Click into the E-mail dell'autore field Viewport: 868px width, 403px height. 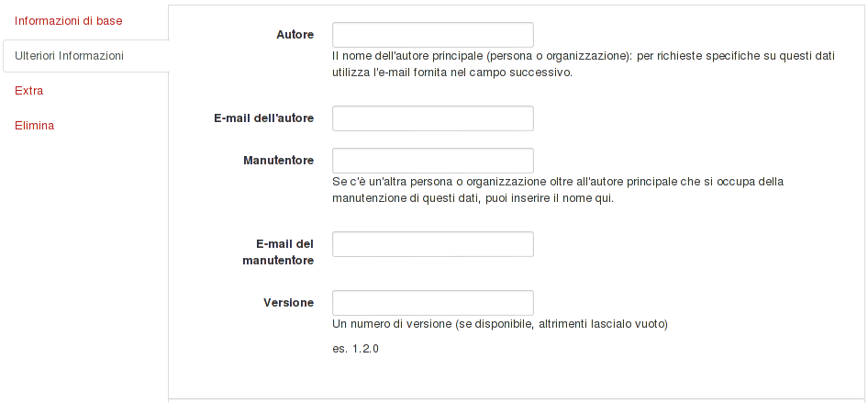[x=433, y=118]
